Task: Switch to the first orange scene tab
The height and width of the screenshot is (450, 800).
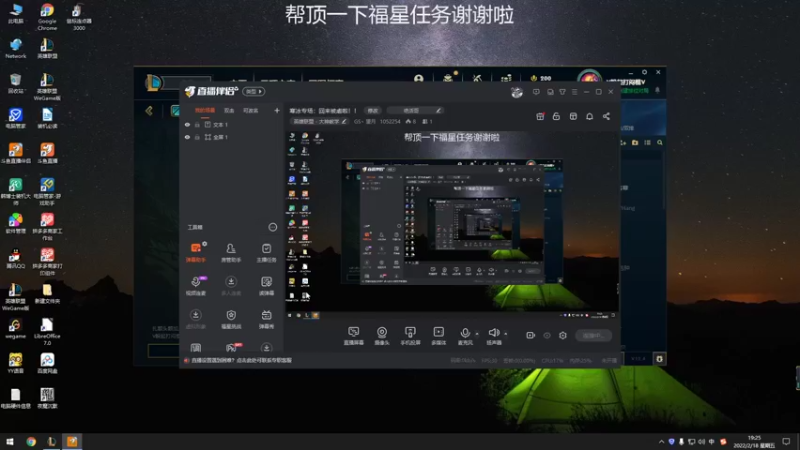Action: (205, 110)
